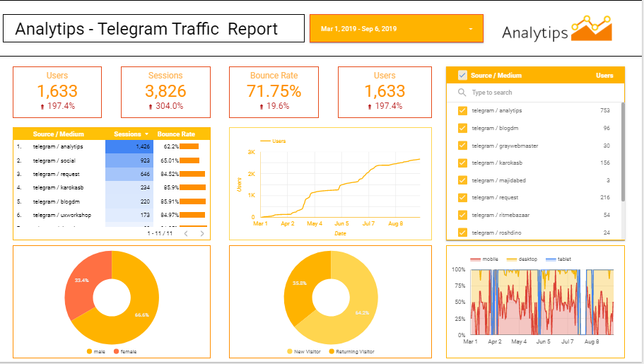The width and height of the screenshot is (644, 364).
Task: Sort by Source / Medium table header
Action: point(59,134)
